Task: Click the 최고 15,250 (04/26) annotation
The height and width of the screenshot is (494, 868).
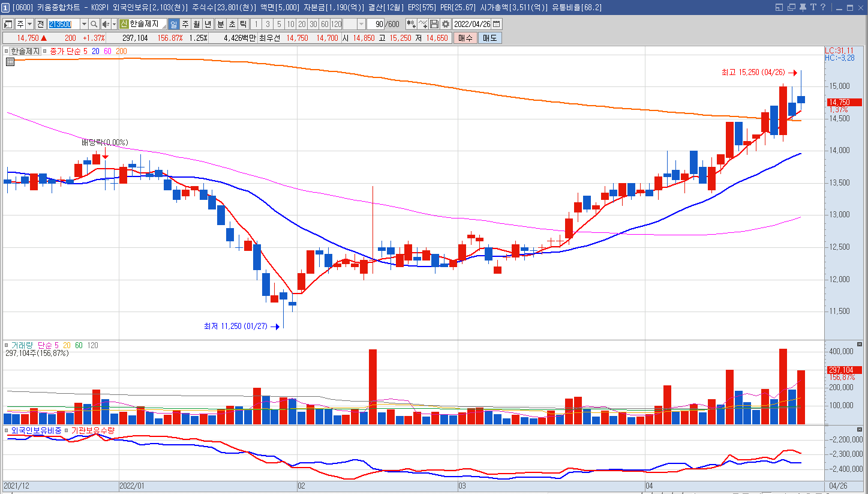Action: (754, 73)
